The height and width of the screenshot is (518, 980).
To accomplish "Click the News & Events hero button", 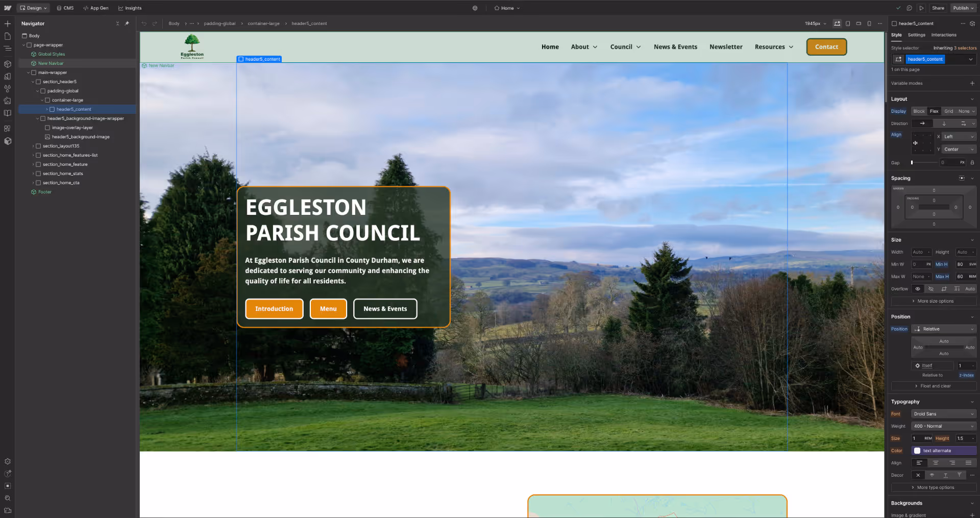I will click(385, 309).
